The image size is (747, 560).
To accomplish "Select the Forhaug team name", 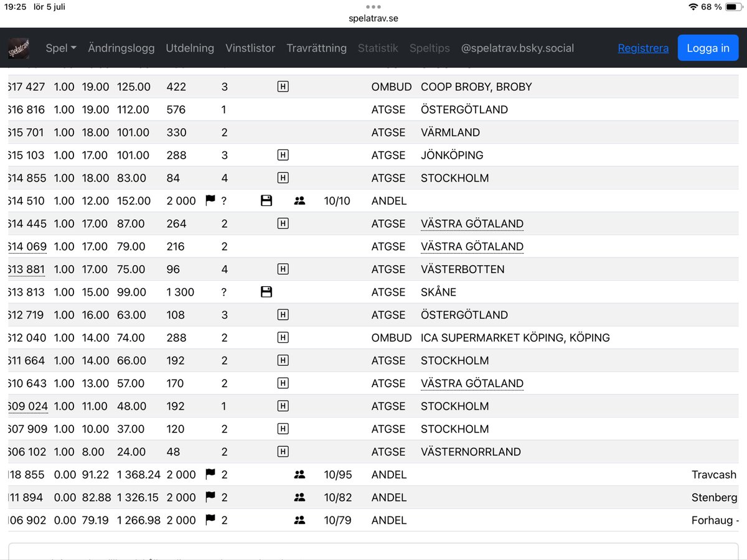I will [715, 520].
